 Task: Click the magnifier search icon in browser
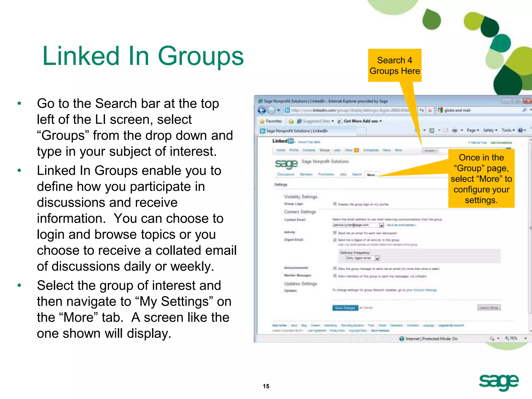[524, 110]
